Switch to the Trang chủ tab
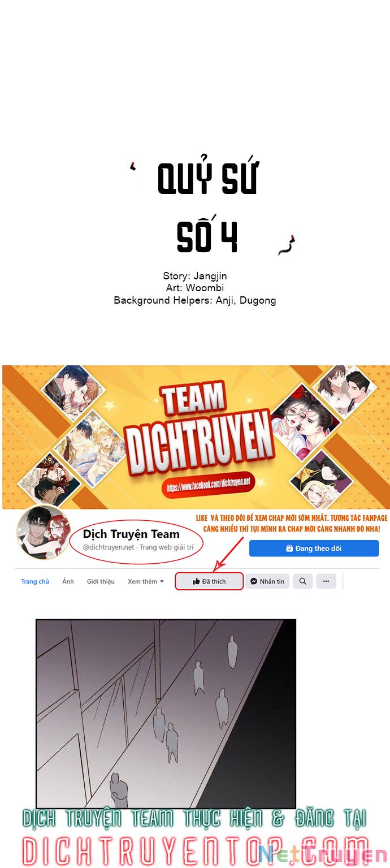 (x=35, y=581)
